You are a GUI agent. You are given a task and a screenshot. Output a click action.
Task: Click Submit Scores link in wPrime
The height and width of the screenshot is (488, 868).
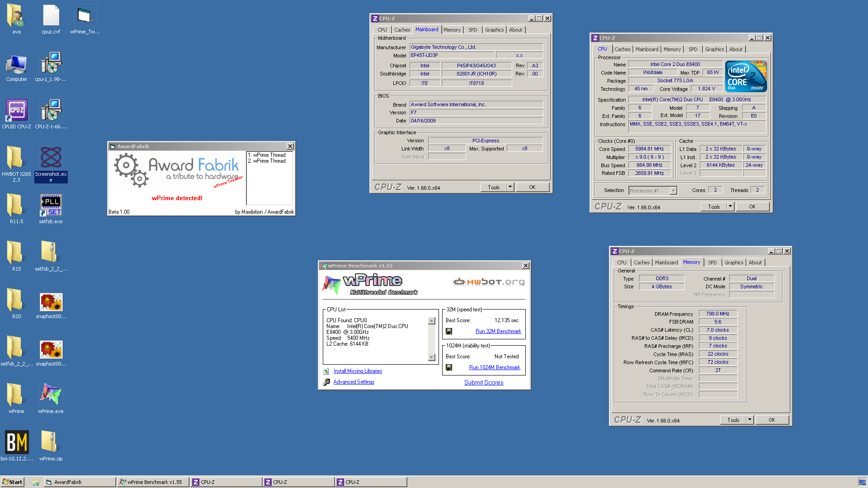tap(484, 382)
